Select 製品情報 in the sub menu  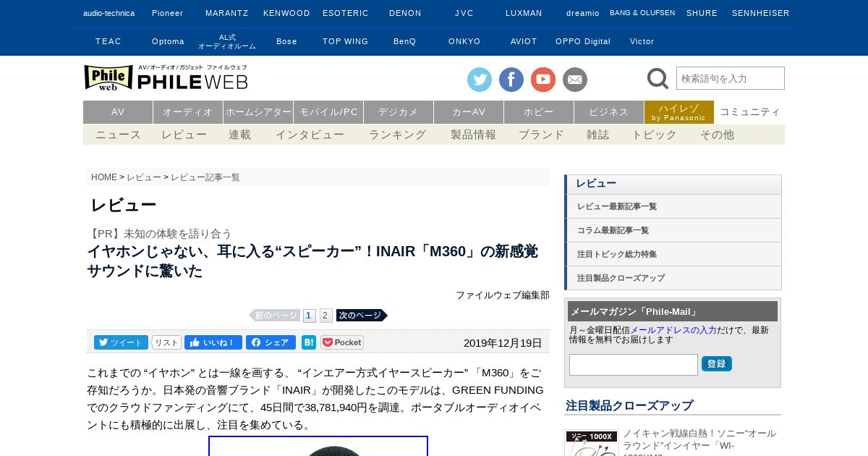[x=474, y=135]
